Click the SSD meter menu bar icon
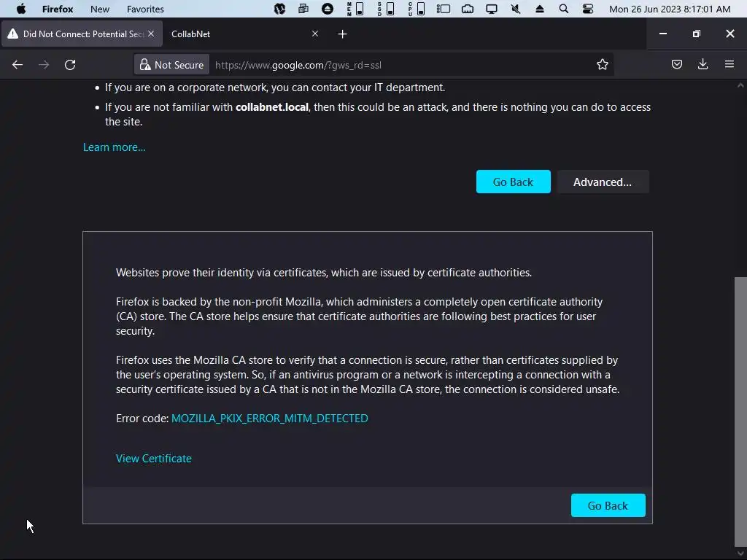 (x=385, y=9)
